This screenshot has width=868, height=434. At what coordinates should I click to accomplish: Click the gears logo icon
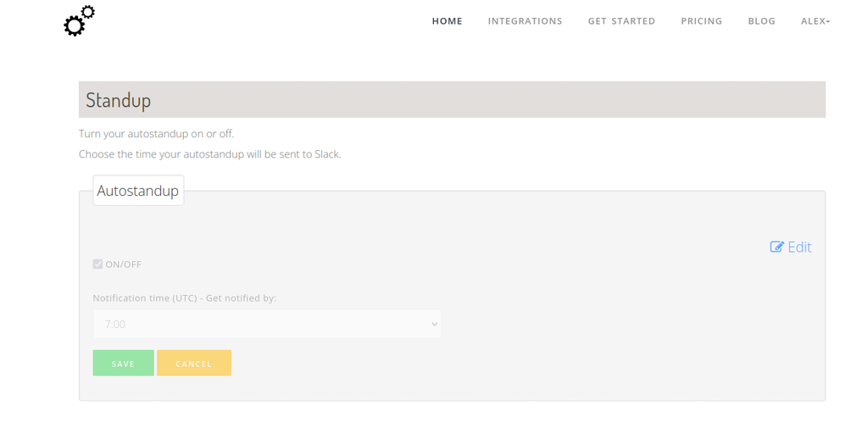click(79, 20)
